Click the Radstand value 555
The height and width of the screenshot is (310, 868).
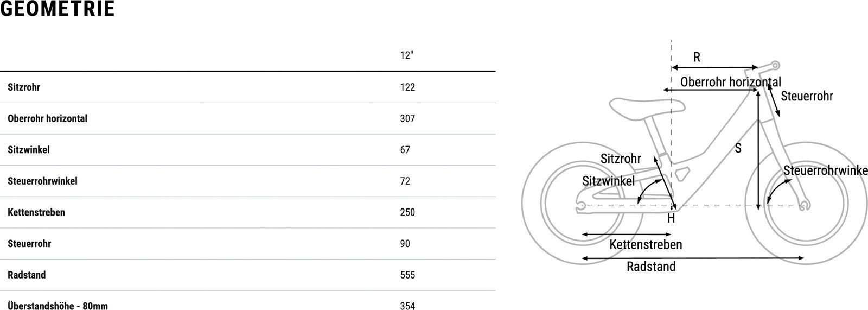click(x=407, y=275)
